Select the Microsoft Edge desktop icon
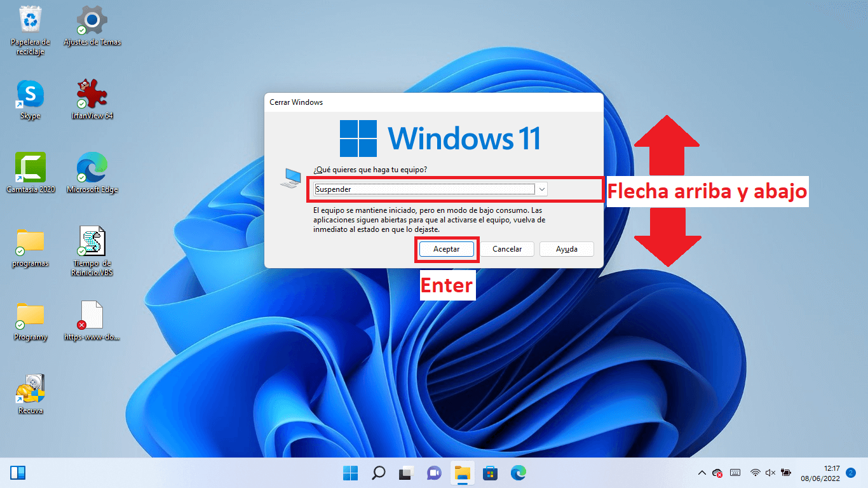This screenshot has width=868, height=488. pyautogui.click(x=92, y=173)
